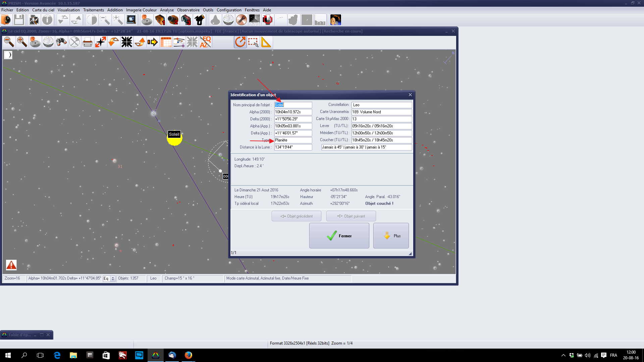Toggle the orange circular arrow button
The width and height of the screenshot is (644, 362).
pyautogui.click(x=240, y=42)
